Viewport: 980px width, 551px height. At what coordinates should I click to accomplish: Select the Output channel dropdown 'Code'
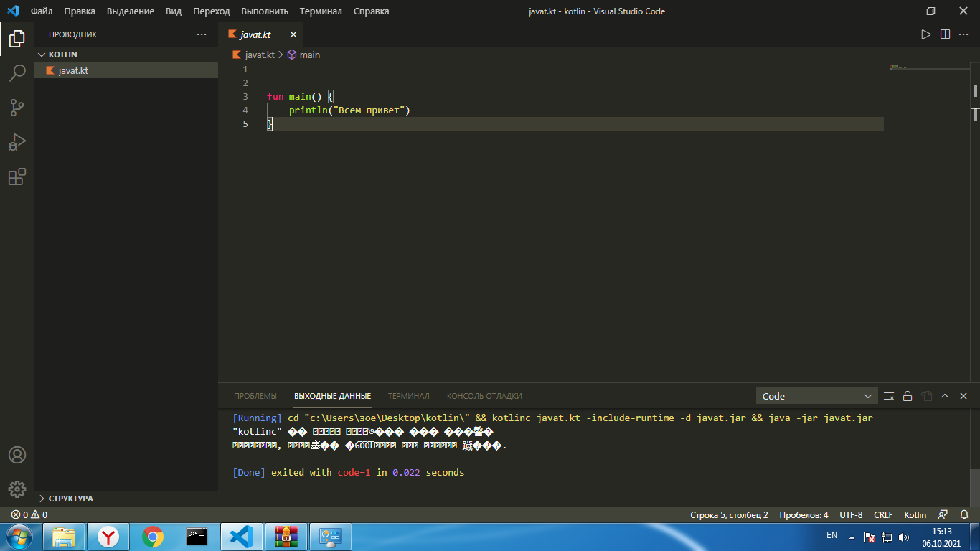pyautogui.click(x=816, y=396)
